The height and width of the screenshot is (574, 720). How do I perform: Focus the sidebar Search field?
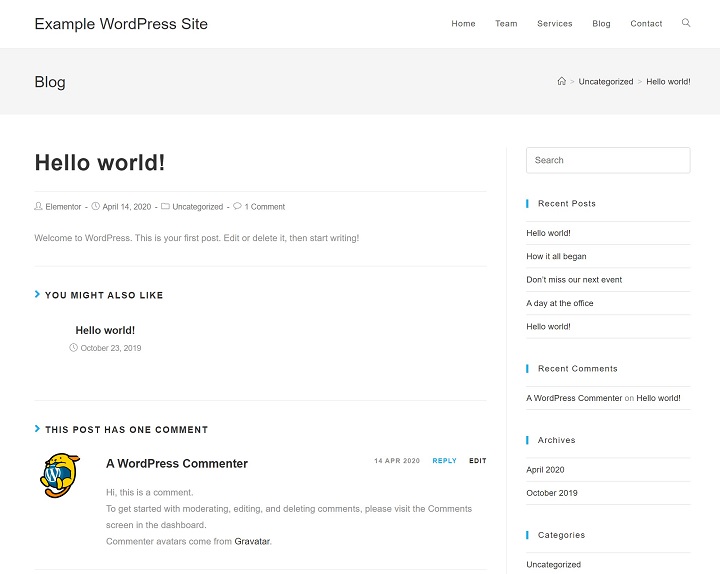[x=608, y=160]
